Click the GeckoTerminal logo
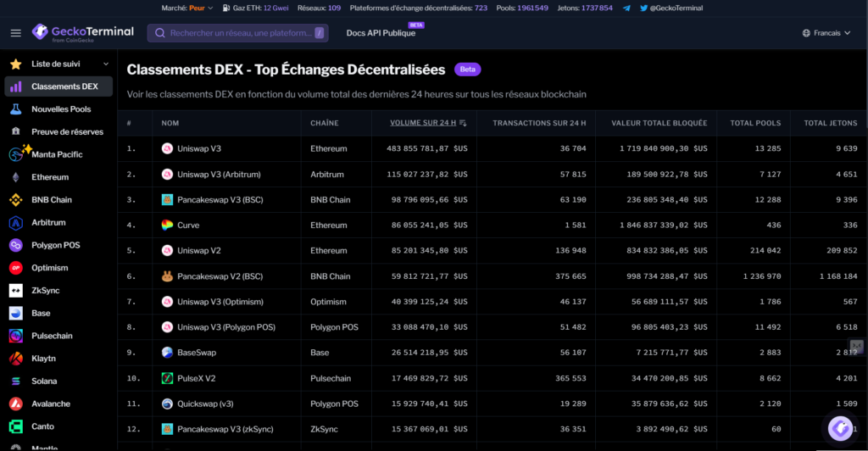The width and height of the screenshot is (868, 451). click(x=83, y=32)
